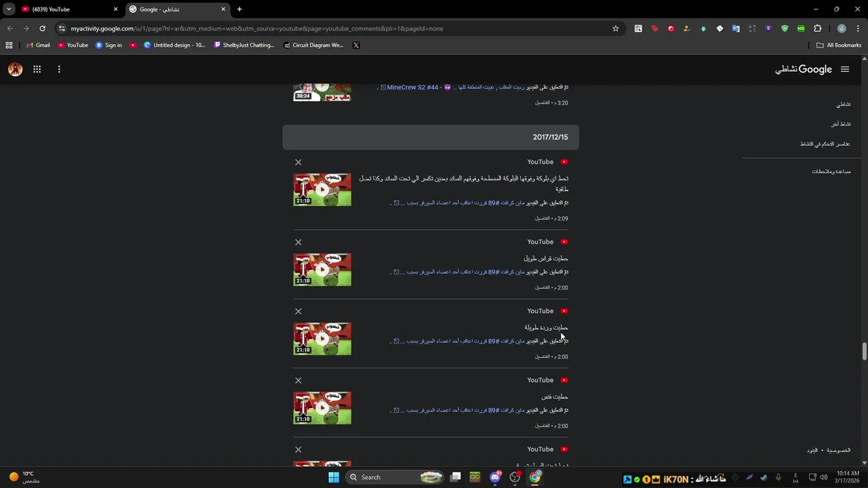Open a new browser tab
The height and width of the screenshot is (488, 868).
tap(239, 9)
